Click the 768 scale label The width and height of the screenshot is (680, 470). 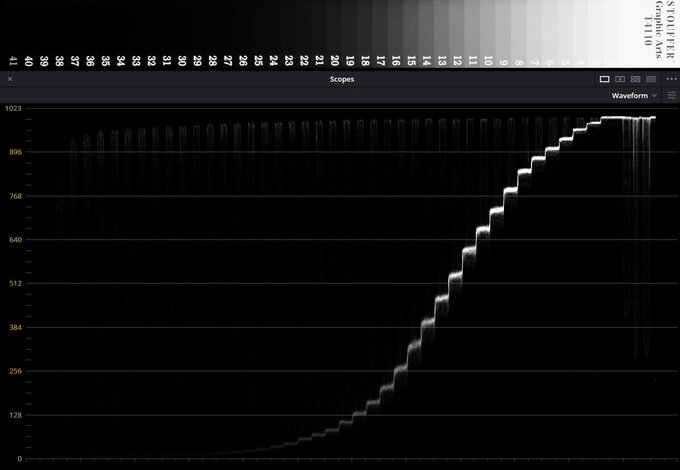[15, 196]
